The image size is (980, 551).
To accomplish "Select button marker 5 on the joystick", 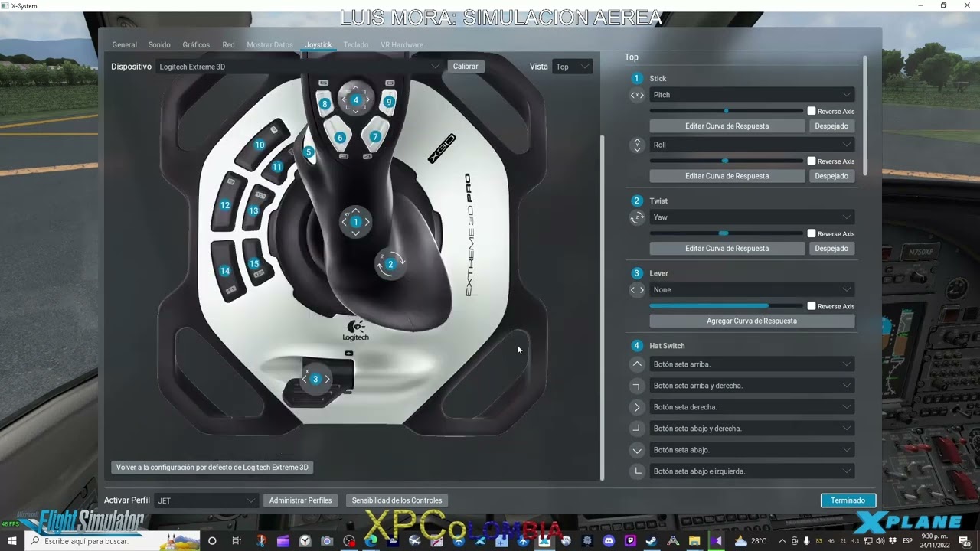I will [x=309, y=152].
